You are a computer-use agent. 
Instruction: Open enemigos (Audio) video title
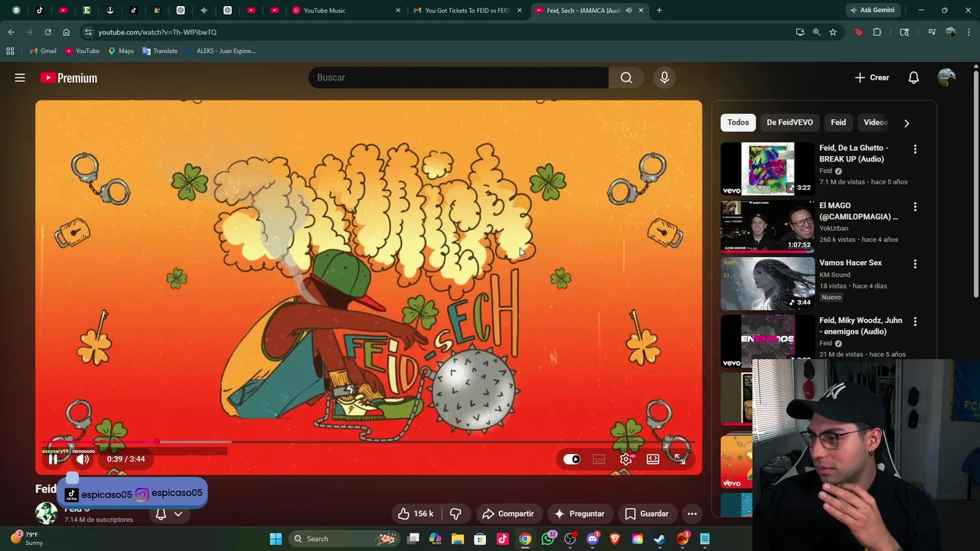pyautogui.click(x=861, y=326)
